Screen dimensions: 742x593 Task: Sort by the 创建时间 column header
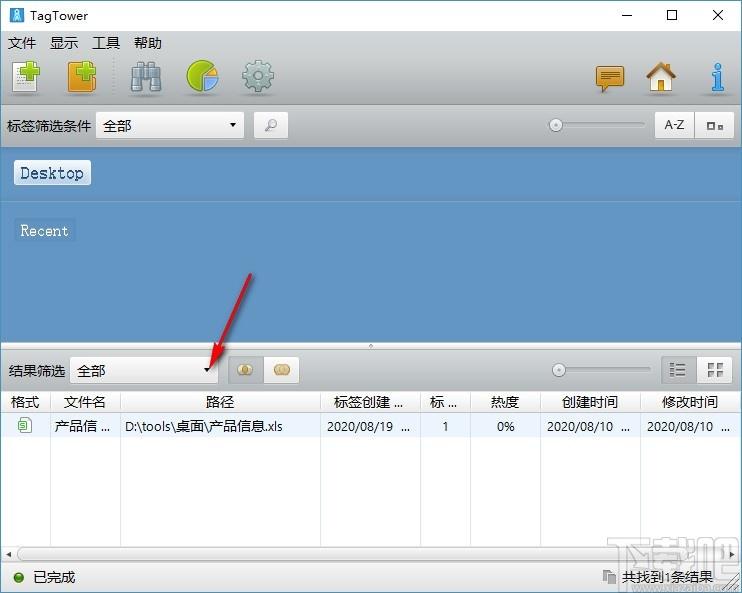(590, 402)
